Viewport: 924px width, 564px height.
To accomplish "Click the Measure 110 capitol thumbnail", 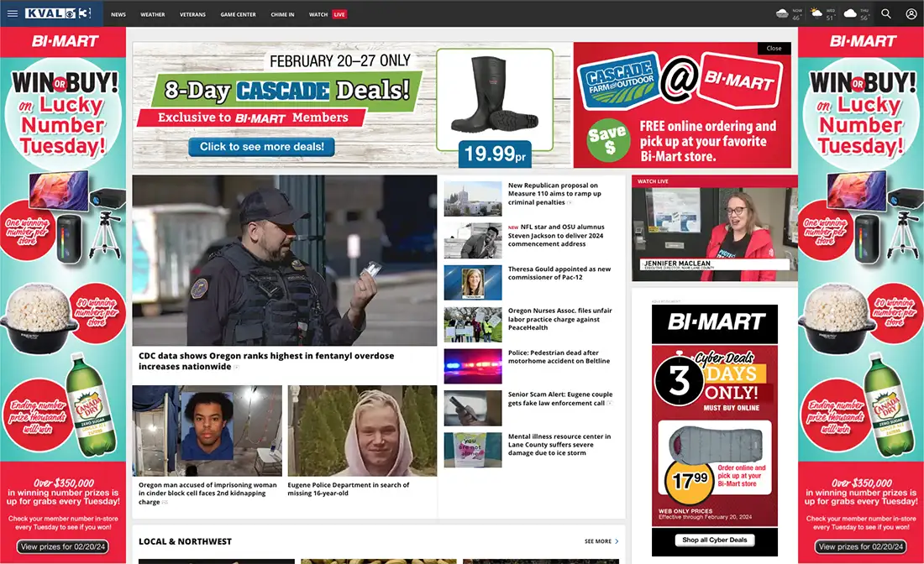I will tap(473, 198).
